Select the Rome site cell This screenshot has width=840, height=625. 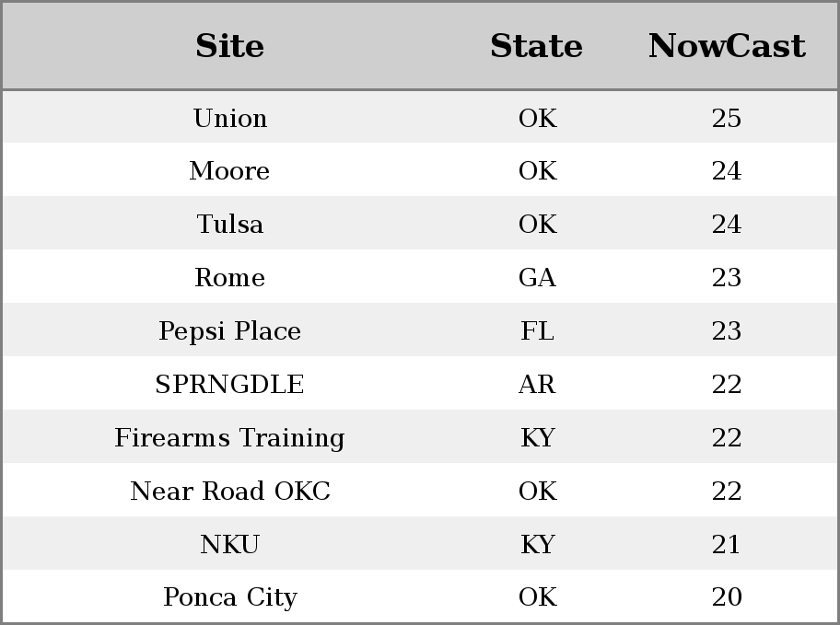230,277
